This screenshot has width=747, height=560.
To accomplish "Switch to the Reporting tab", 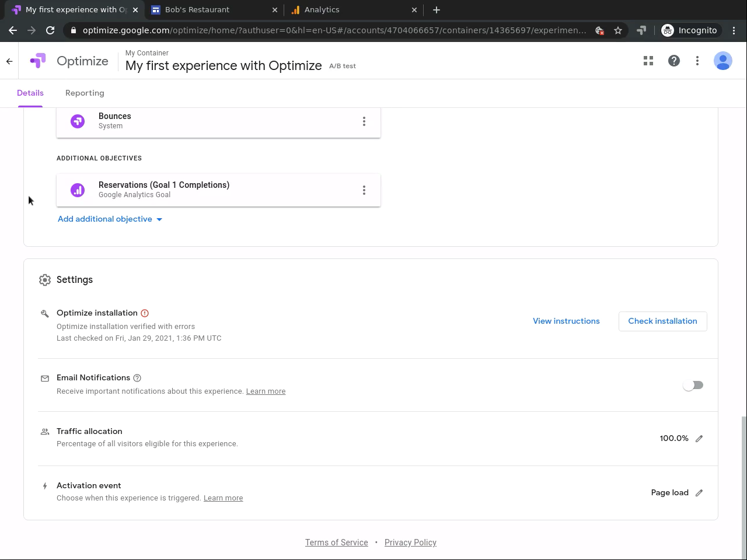I will click(85, 93).
